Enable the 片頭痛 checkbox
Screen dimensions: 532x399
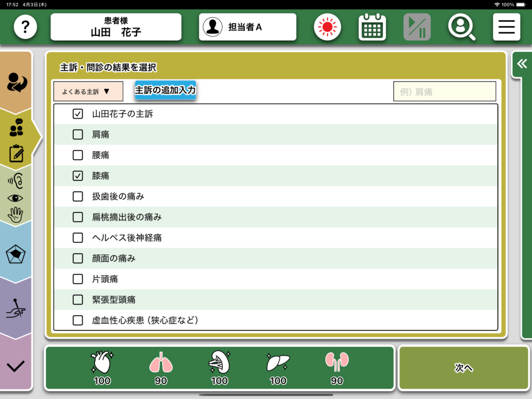tap(78, 279)
